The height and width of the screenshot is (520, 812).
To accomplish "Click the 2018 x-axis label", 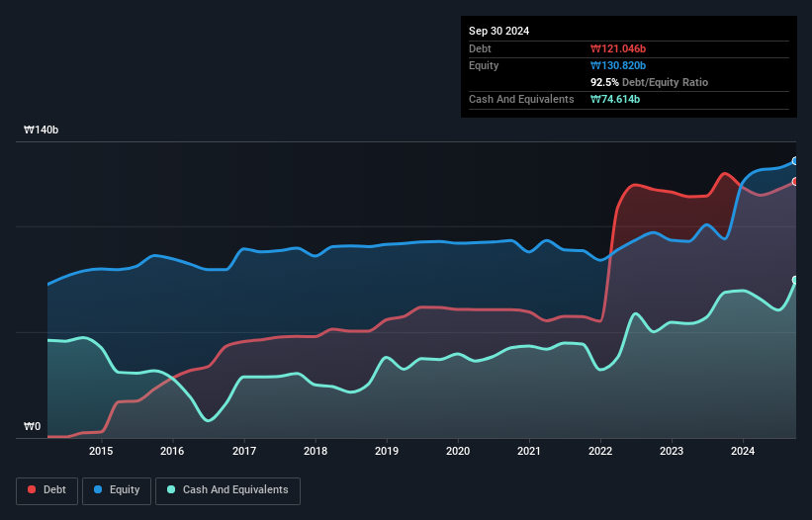I will [x=316, y=451].
